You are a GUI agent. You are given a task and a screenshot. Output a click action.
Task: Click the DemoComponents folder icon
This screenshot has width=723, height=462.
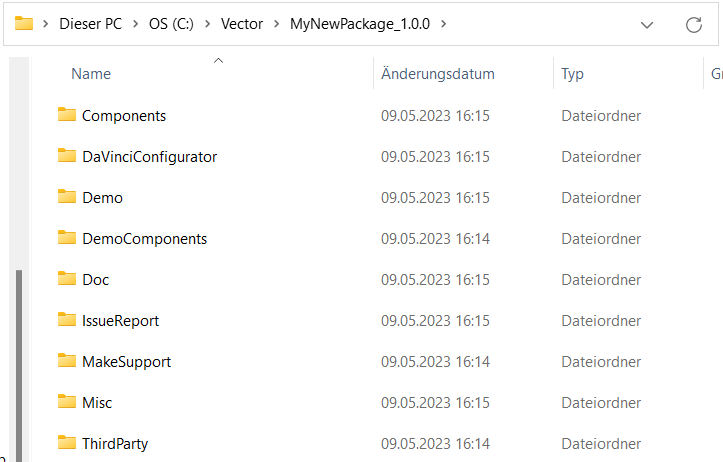tap(67, 237)
